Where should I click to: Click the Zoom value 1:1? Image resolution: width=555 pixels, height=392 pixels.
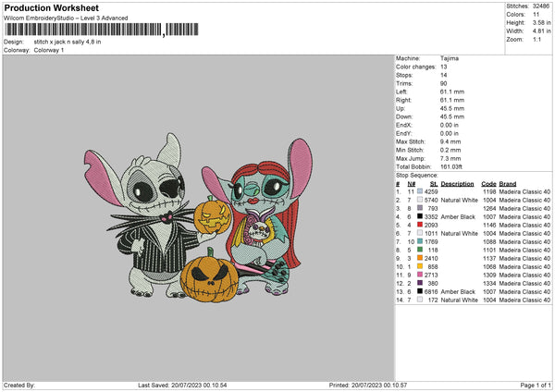[536, 39]
